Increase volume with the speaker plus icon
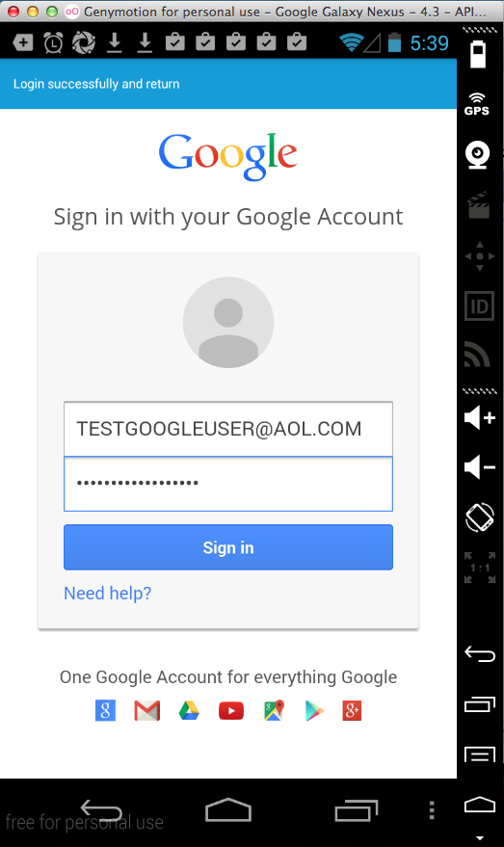Image resolution: width=504 pixels, height=847 pixels. [x=480, y=417]
